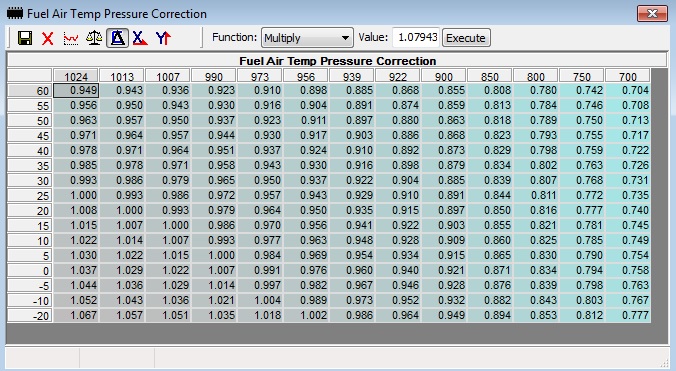The image size is (676, 371).
Task: Select row header 5
Action: pyautogui.click(x=30, y=256)
